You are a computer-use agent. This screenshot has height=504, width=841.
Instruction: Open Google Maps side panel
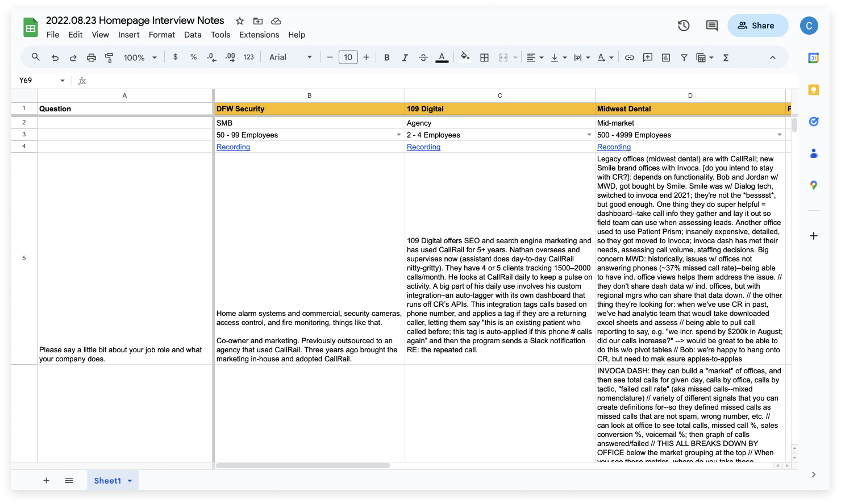tap(814, 185)
